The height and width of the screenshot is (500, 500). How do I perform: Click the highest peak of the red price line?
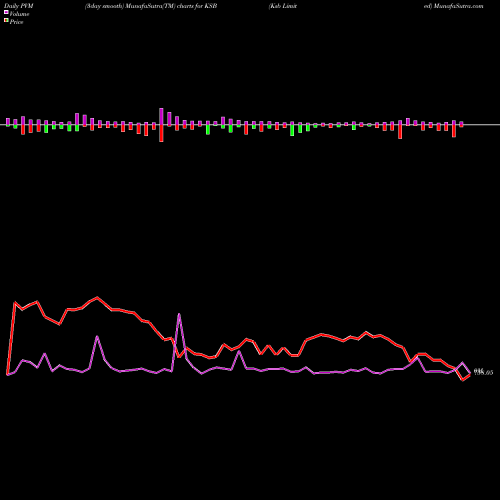coord(97,297)
